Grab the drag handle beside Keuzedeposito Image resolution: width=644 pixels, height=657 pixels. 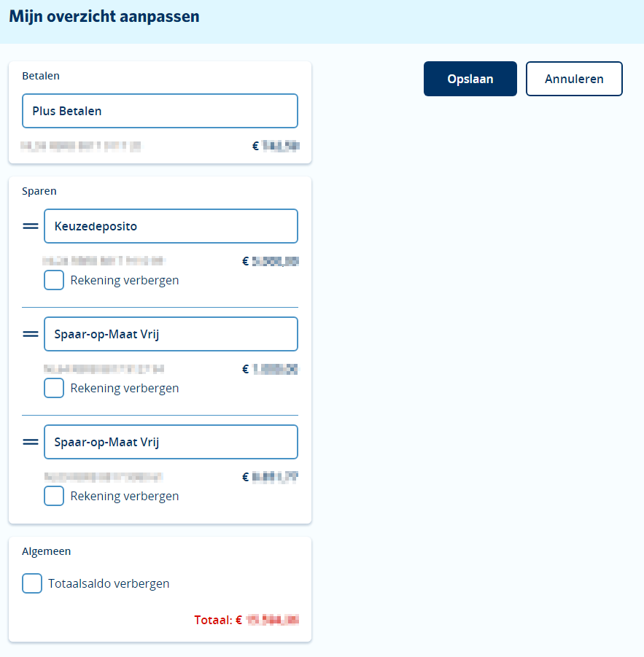(30, 226)
